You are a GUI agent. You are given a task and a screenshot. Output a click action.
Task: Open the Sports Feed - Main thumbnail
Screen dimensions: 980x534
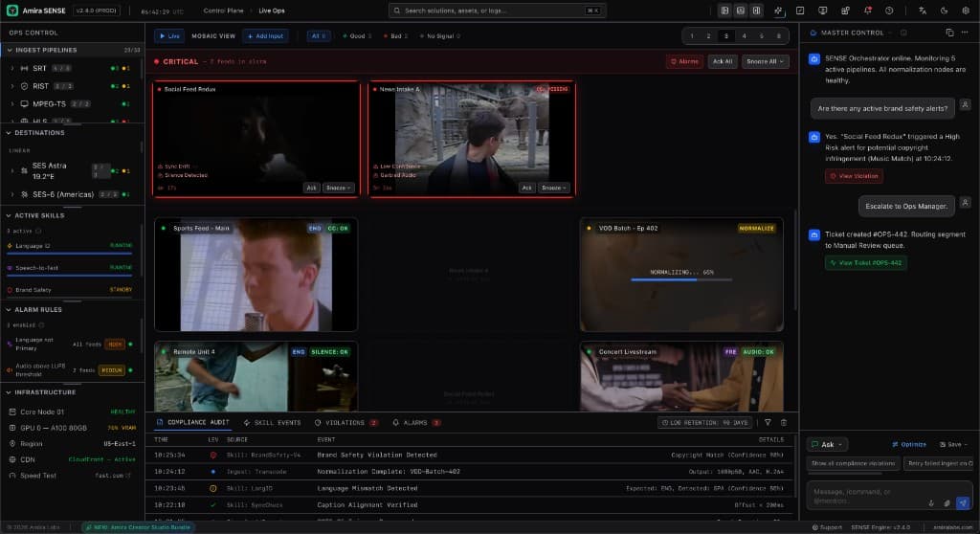coord(256,275)
